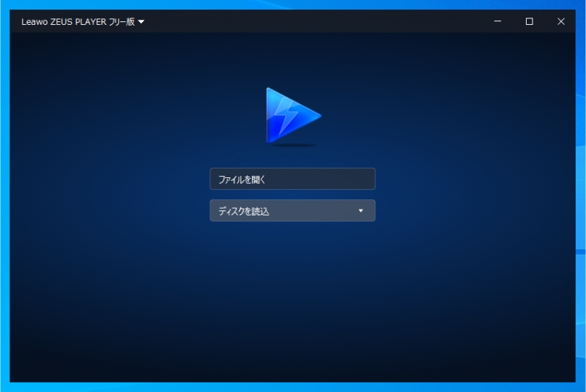Click the blue lightning play logo
The height and width of the screenshot is (392, 586).
[293, 116]
